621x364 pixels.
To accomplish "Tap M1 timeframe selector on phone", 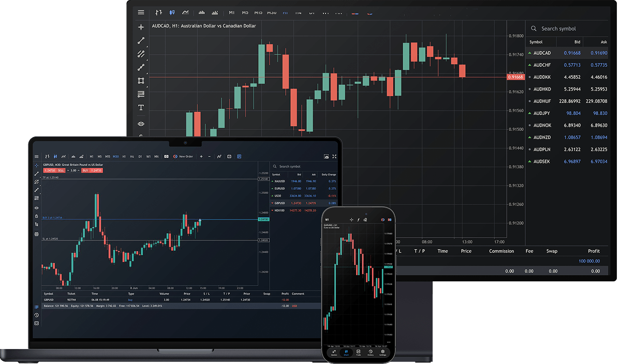I will [x=327, y=220].
